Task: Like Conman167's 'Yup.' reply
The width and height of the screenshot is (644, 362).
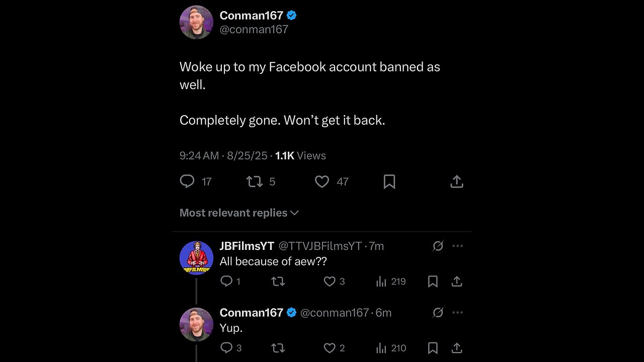Action: click(330, 348)
